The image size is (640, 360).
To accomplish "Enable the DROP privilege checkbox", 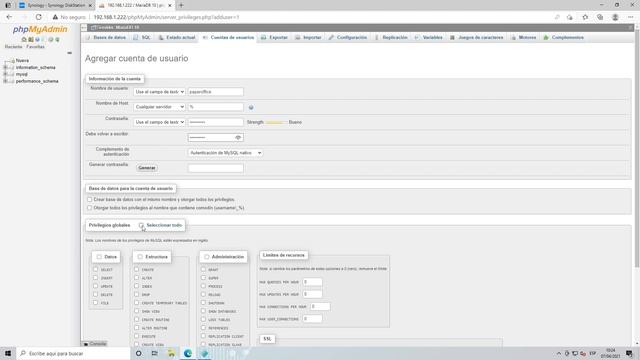I will pos(136,294).
